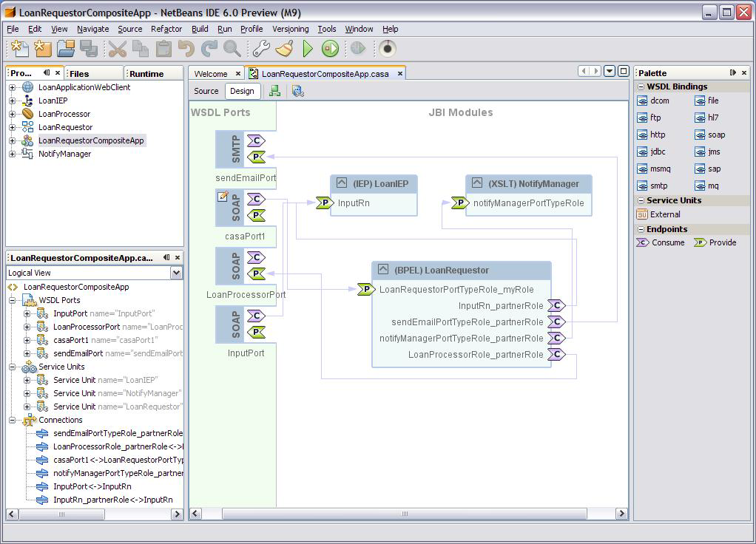Image resolution: width=756 pixels, height=544 pixels.
Task: Click the New Project toolbar icon
Action: (43, 49)
